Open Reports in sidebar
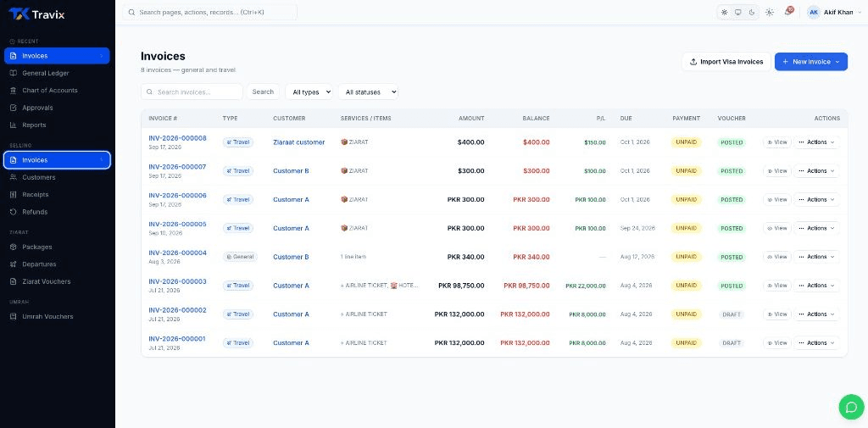 (34, 125)
